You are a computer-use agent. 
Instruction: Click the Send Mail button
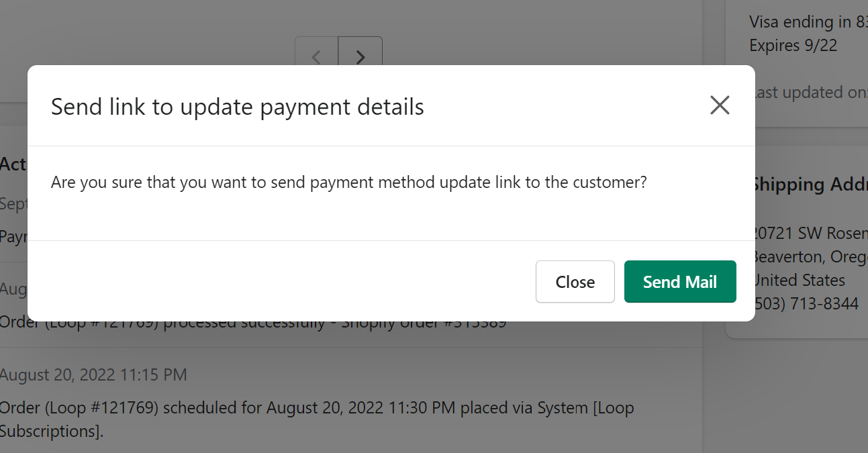pos(680,282)
